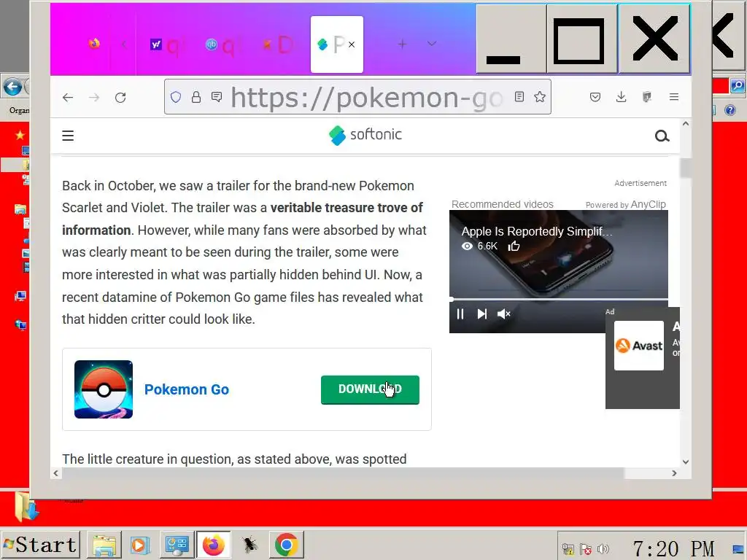Skip to the next recommended video
The image size is (747, 560).
(482, 314)
